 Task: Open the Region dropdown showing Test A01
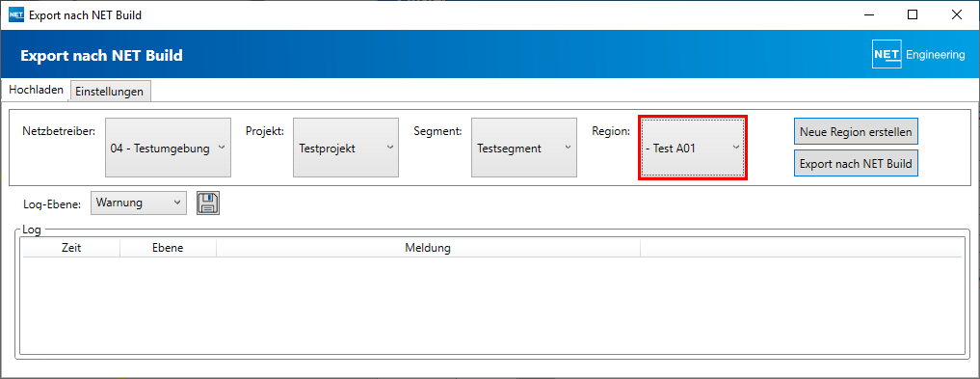coord(693,149)
